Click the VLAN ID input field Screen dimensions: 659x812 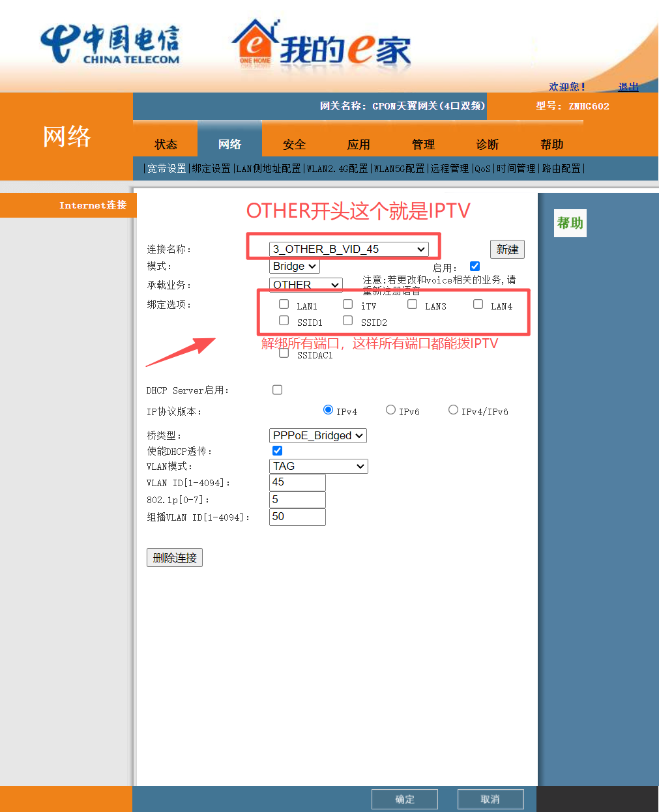click(x=297, y=482)
